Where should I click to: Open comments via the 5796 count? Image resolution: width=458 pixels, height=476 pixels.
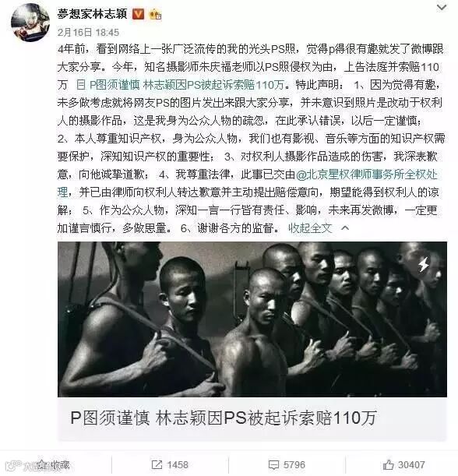pos(294,465)
